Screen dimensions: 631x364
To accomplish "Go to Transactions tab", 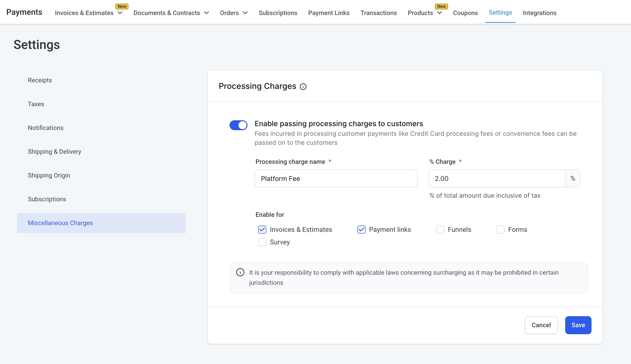I will tap(378, 13).
